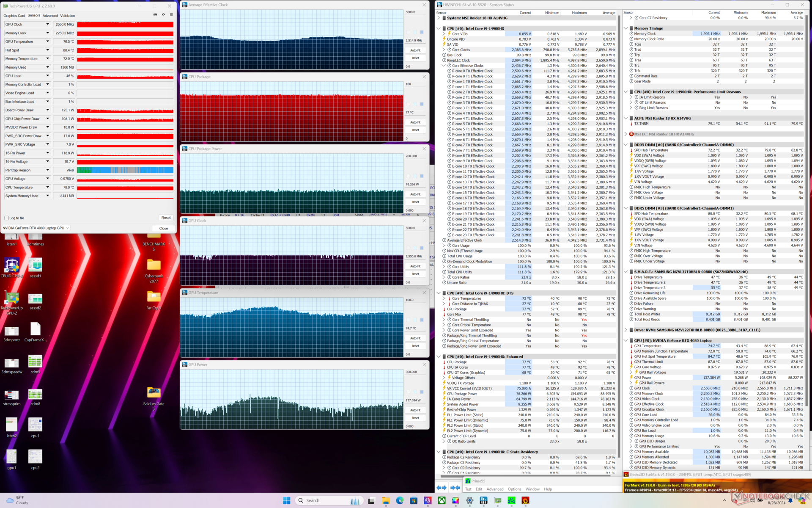Image resolution: width=812 pixels, height=508 pixels.
Task: Click the Windows Start button in the taskbar
Action: point(286,500)
